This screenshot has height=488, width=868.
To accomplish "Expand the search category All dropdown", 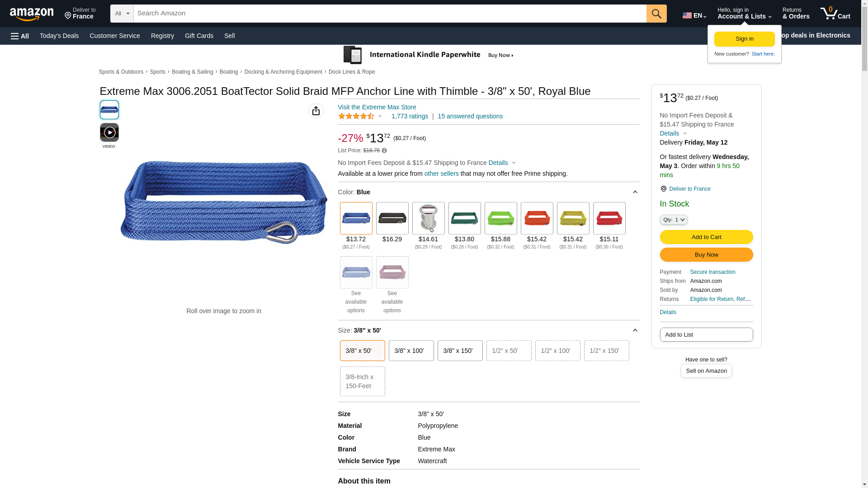I will (122, 14).
